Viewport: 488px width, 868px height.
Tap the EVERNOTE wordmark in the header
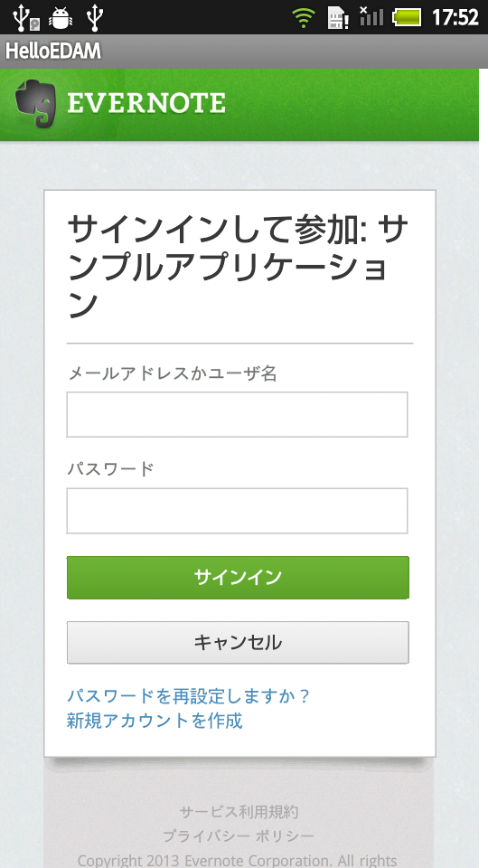(x=146, y=103)
